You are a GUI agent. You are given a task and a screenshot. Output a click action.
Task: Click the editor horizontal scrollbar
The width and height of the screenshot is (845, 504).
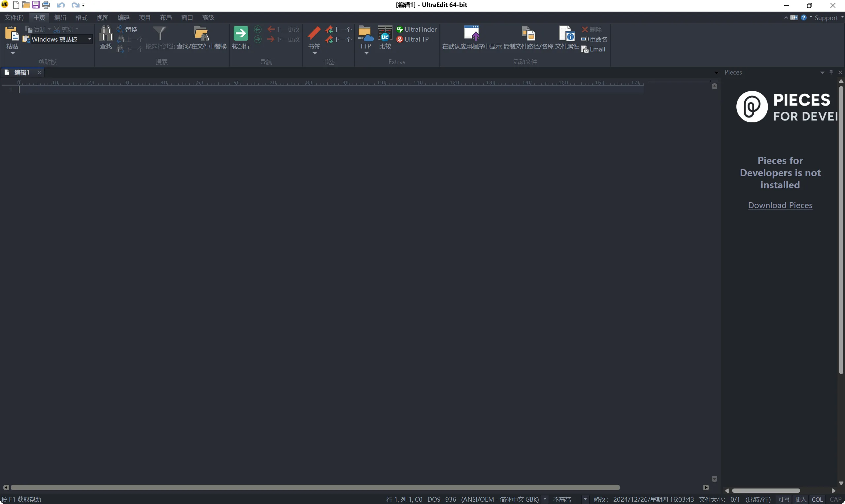click(315, 488)
